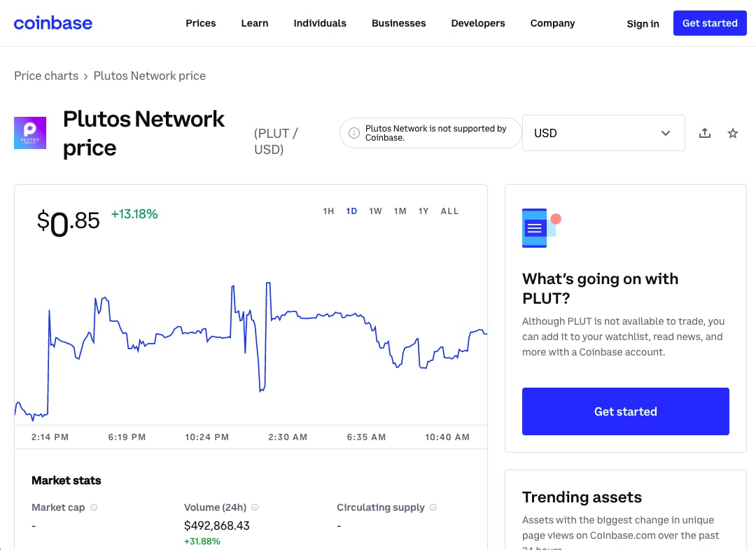Viewport: 756px width, 550px height.
Task: Click the +13.18% price change
Action: 134,214
